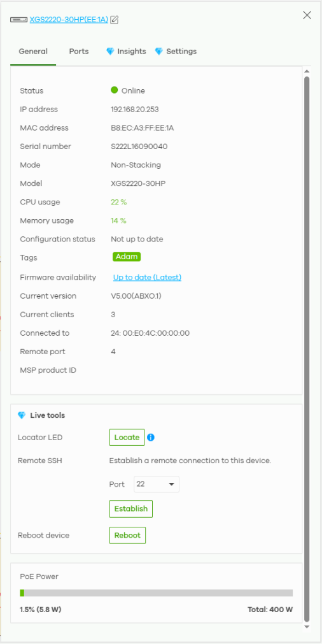This screenshot has height=644, width=322.
Task: Click the switch device icon in header
Action: point(19,19)
